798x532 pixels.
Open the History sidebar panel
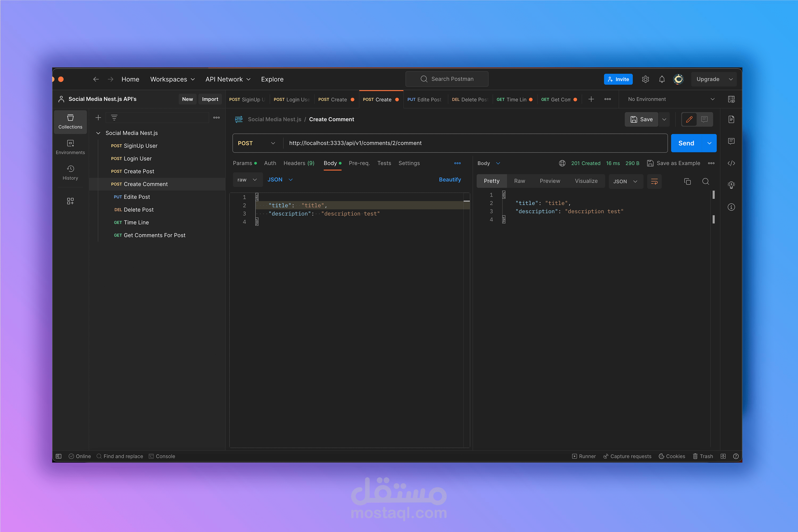coord(70,173)
